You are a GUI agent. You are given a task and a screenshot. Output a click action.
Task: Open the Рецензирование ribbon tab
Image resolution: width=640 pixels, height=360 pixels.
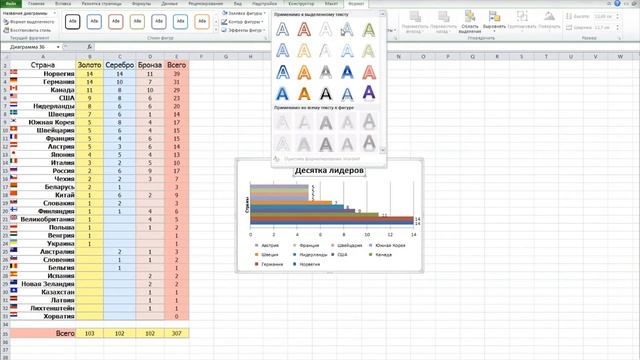(206, 4)
